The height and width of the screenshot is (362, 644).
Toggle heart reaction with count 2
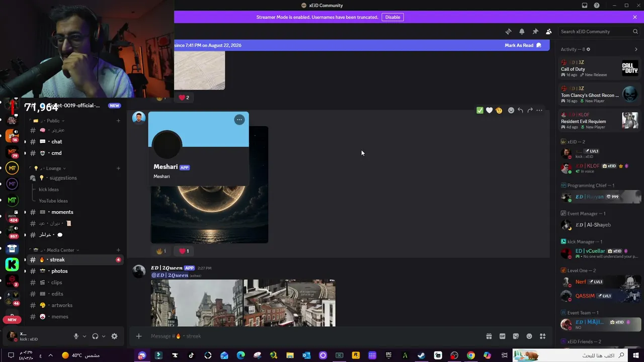coord(184,98)
